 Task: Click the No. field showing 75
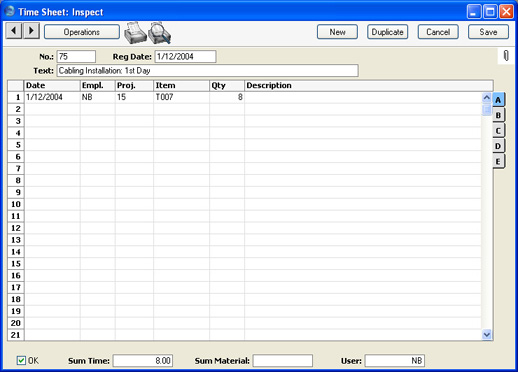coord(76,57)
